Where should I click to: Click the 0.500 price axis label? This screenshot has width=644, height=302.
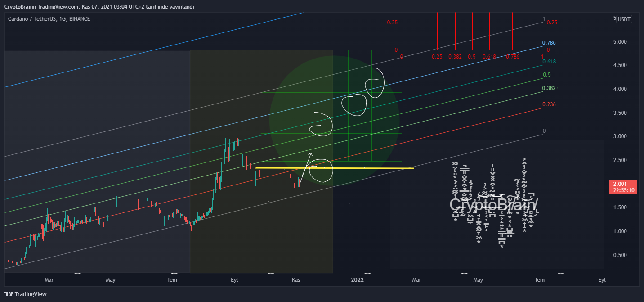(x=620, y=255)
